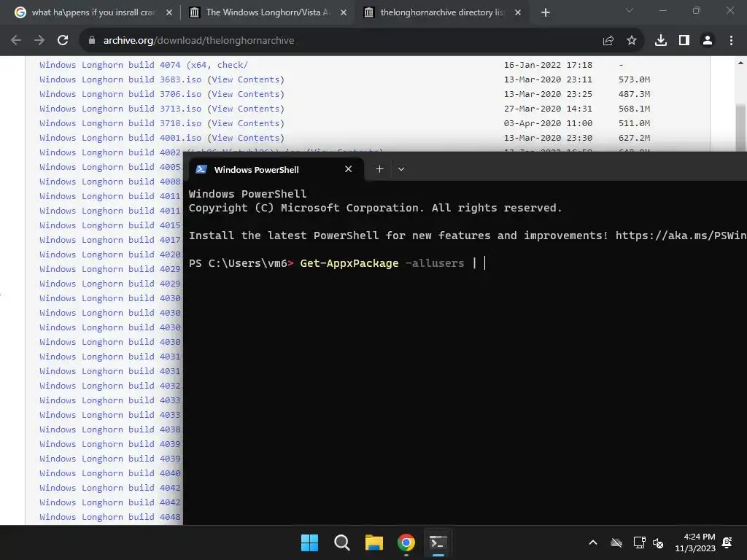Close the Windows PowerShell tab
The image size is (747, 560).
pos(348,169)
